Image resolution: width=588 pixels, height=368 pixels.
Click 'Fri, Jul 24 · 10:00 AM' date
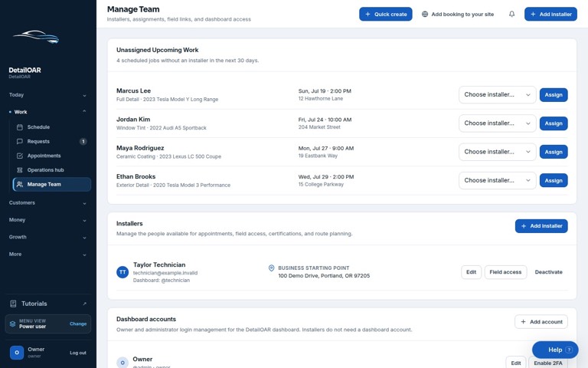tap(325, 120)
